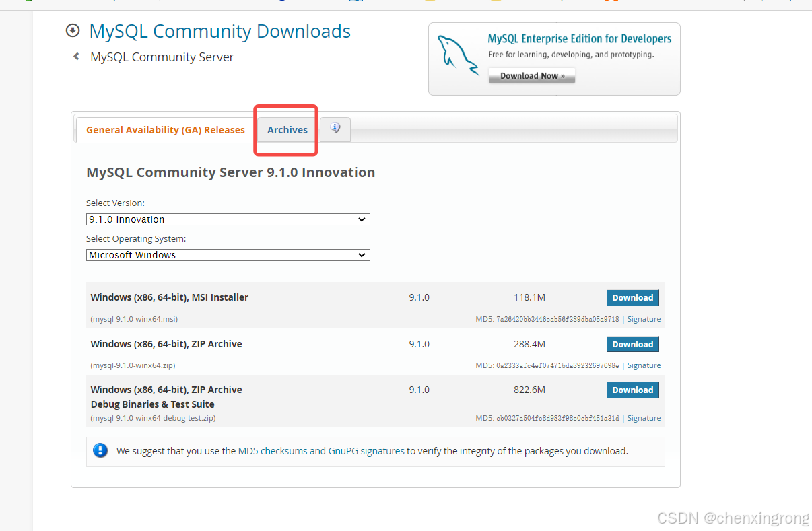Click the back arrow before MySQL Community Server
The height and width of the screenshot is (531, 812).
pos(76,57)
